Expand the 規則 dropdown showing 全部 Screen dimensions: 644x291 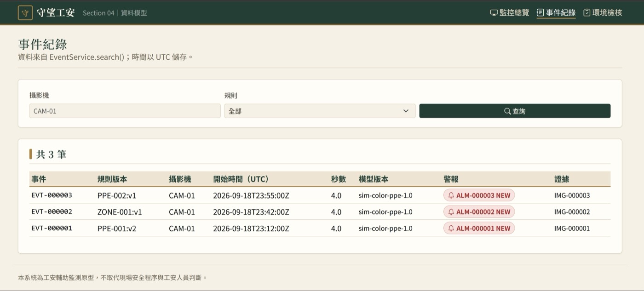click(320, 111)
